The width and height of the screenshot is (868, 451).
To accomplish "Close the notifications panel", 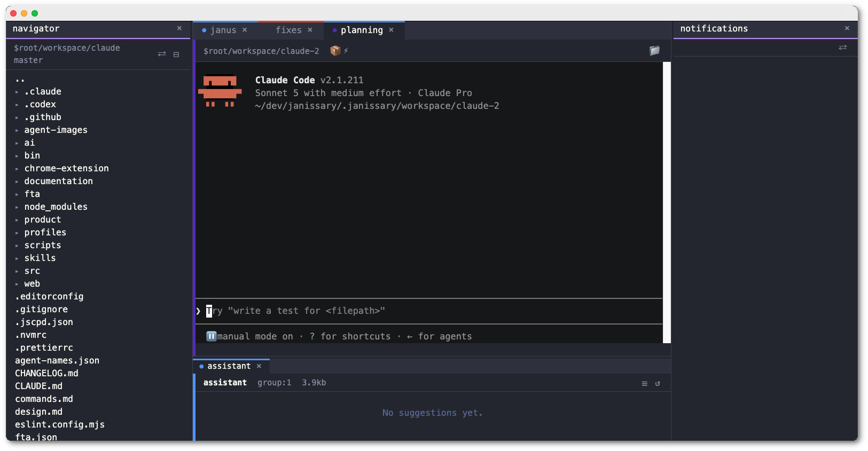I will [847, 28].
